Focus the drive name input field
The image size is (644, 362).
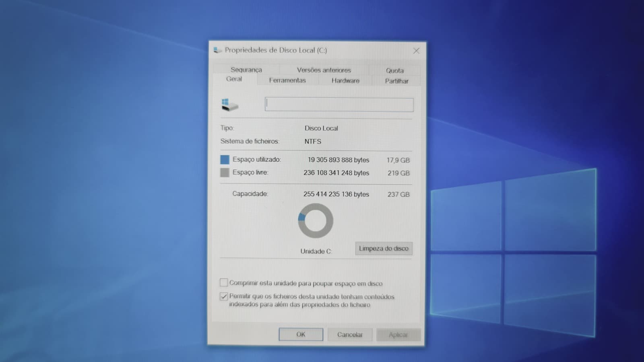[x=339, y=105]
